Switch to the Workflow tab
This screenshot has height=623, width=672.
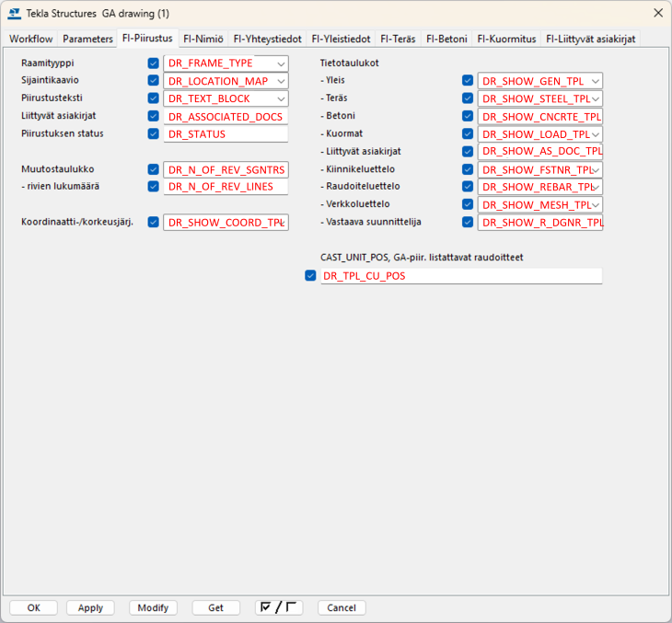tap(31, 39)
